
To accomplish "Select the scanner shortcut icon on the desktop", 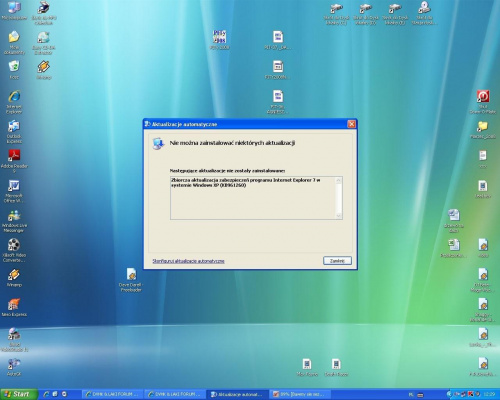I will 43,13.
